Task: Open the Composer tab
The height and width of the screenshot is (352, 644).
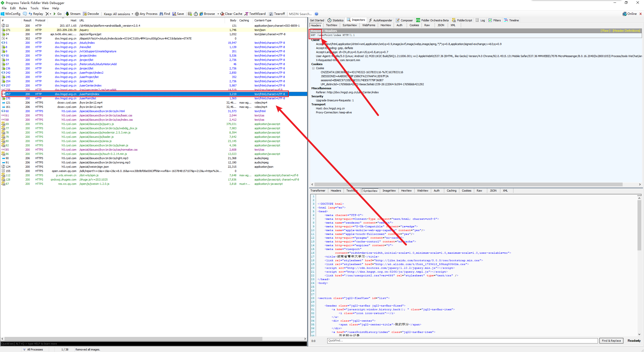Action: click(x=404, y=20)
